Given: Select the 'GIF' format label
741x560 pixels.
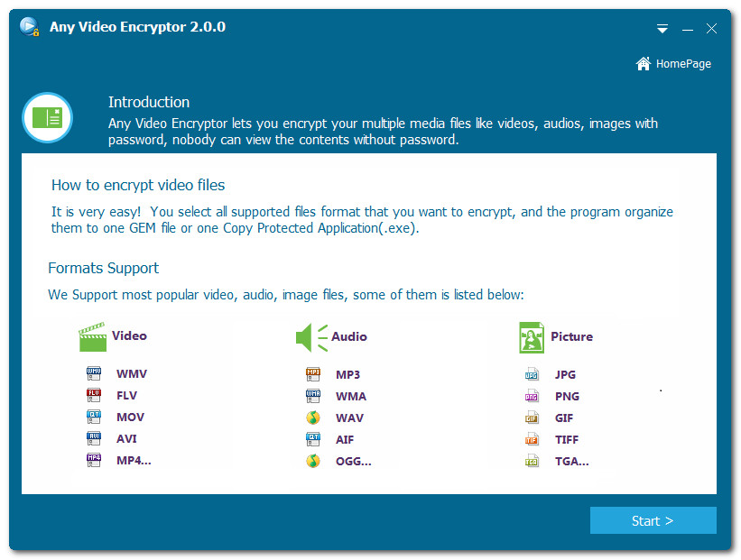Looking at the screenshot, I should coord(564,418).
